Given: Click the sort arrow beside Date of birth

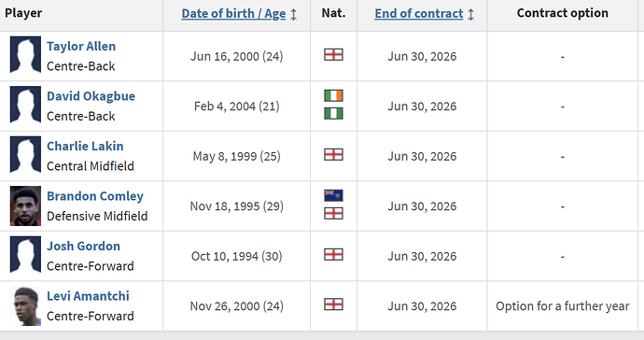Looking at the screenshot, I should 293,14.
